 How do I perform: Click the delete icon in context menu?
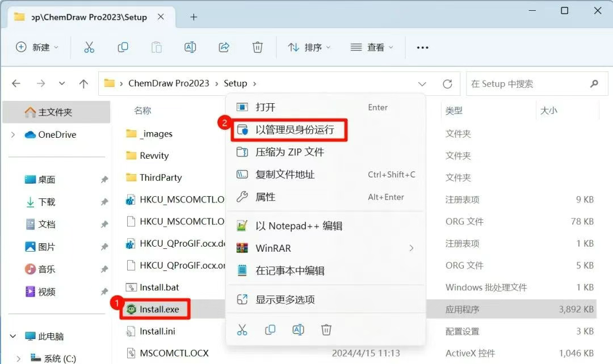point(326,329)
